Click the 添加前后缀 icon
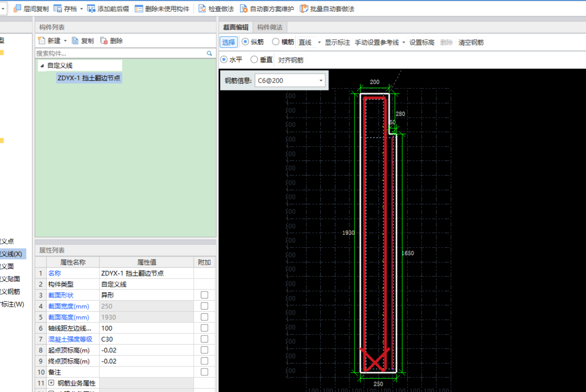 (91, 8)
